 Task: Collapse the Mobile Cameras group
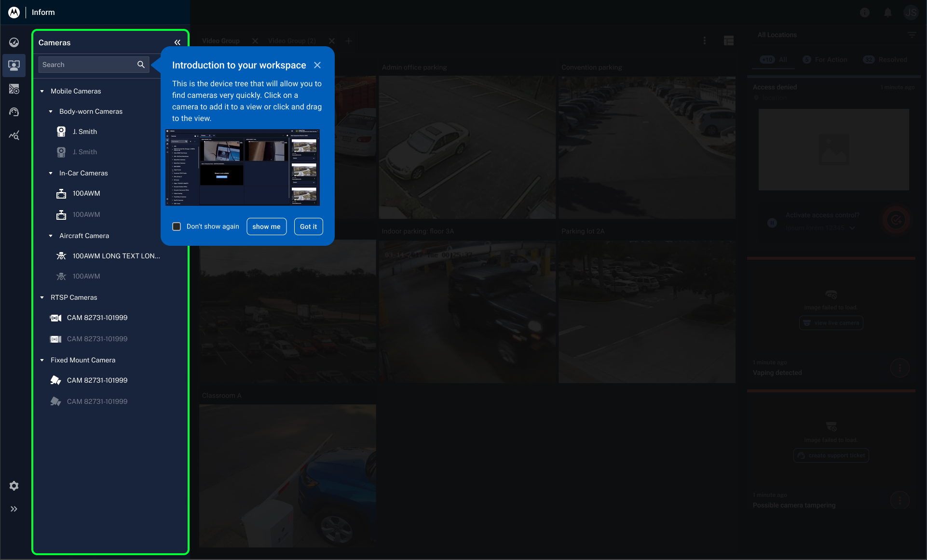tap(42, 91)
